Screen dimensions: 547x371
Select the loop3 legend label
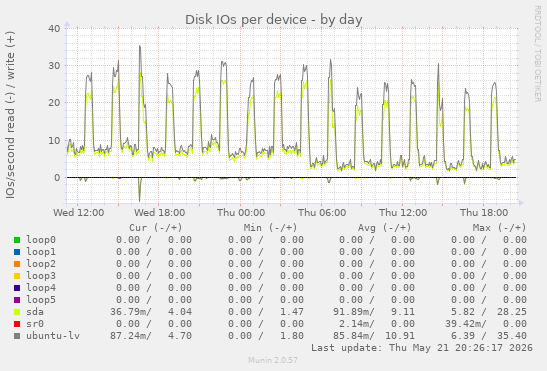41,276
